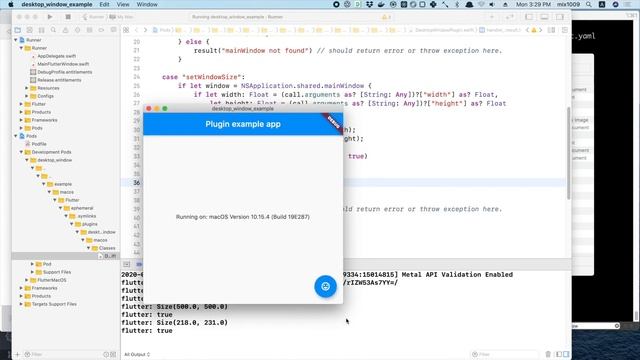The height and width of the screenshot is (360, 640).
Task: Click the add editor split icon
Action: coord(564,30)
